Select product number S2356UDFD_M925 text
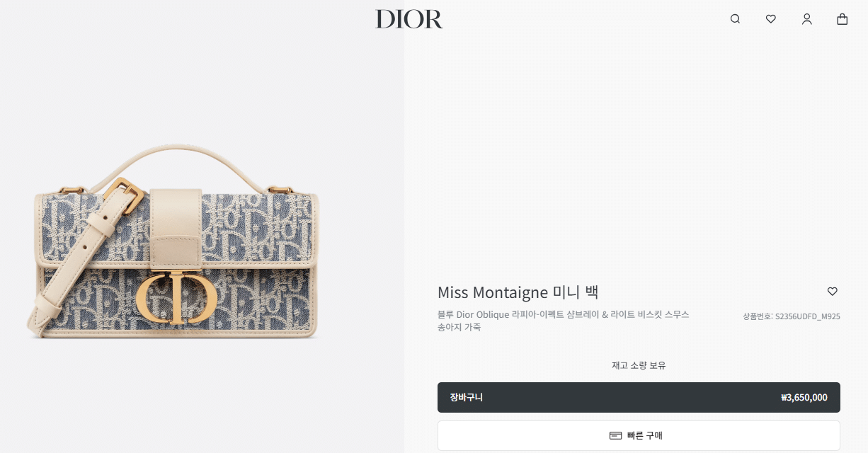 pos(808,316)
